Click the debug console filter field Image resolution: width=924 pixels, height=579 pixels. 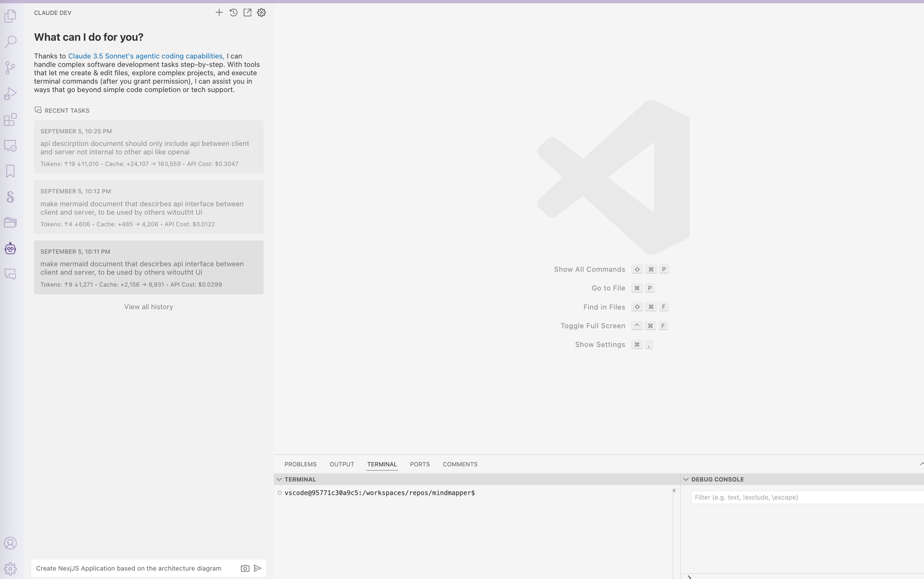806,497
